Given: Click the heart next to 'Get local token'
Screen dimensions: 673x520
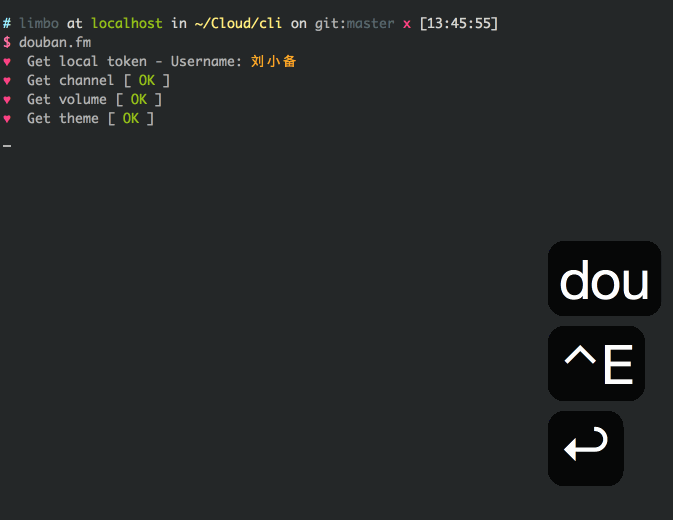Looking at the screenshot, I should 7,62.
